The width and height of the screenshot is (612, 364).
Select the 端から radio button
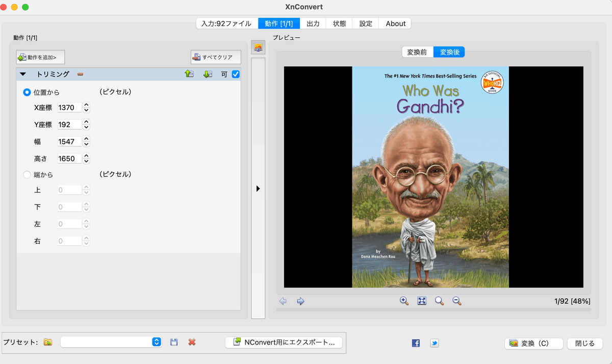pos(27,175)
